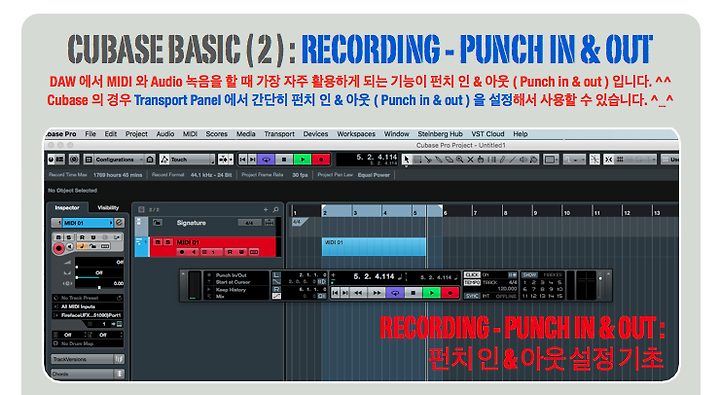Click the SHOW markers button
This screenshot has width=720, height=395.
pos(529,275)
